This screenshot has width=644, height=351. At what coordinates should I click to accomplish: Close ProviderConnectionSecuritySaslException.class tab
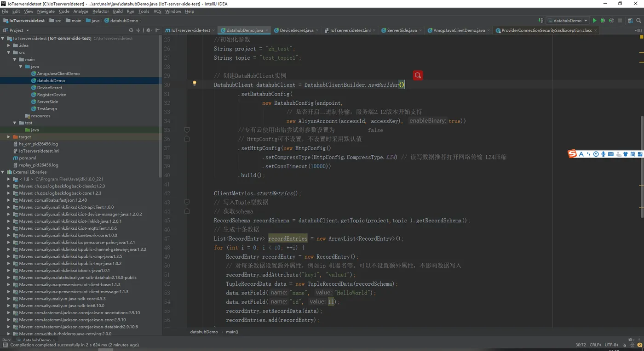point(596,30)
